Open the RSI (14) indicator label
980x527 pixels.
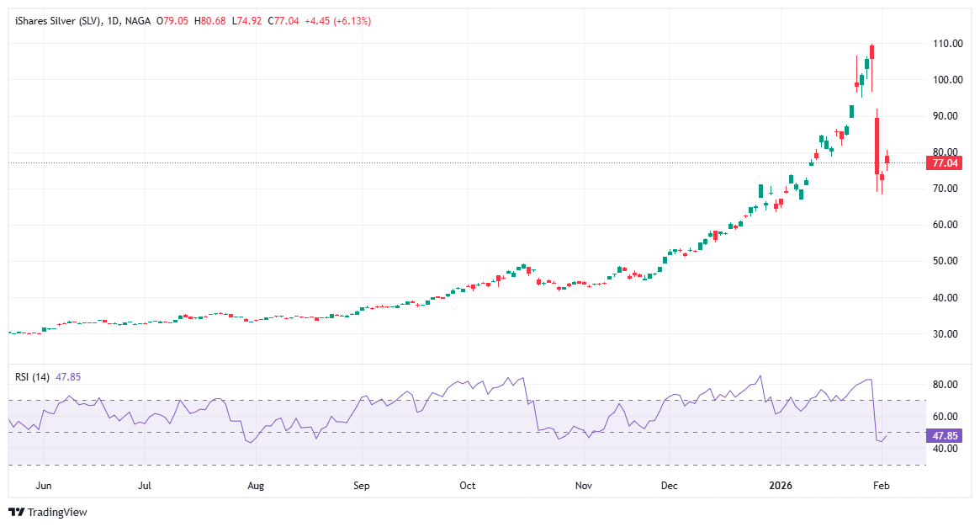click(31, 376)
